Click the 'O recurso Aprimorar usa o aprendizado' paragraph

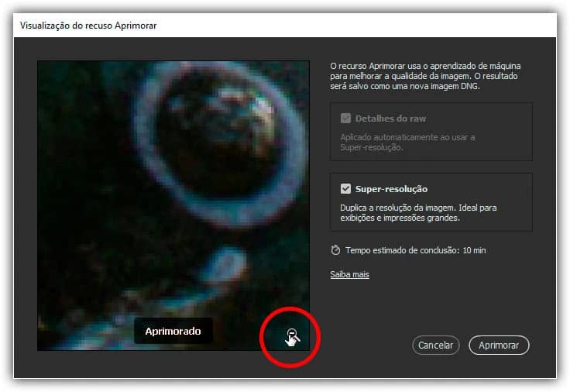click(425, 76)
